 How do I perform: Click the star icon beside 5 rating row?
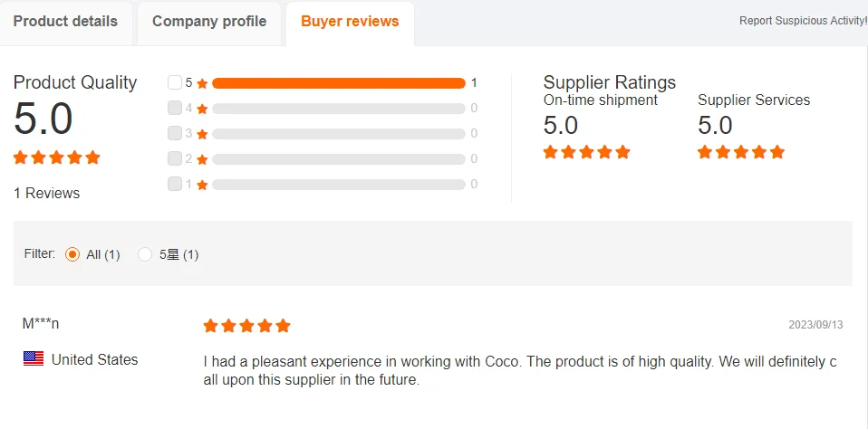click(202, 83)
